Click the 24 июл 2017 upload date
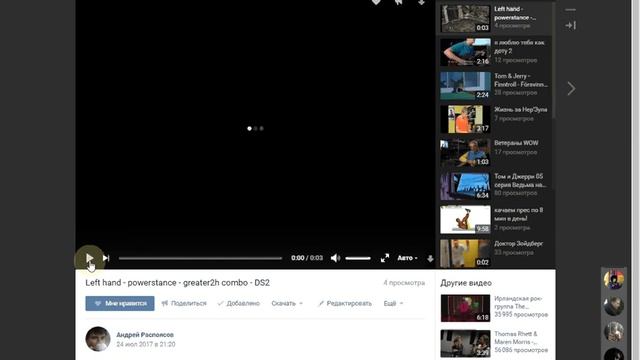 pyautogui.click(x=146, y=344)
